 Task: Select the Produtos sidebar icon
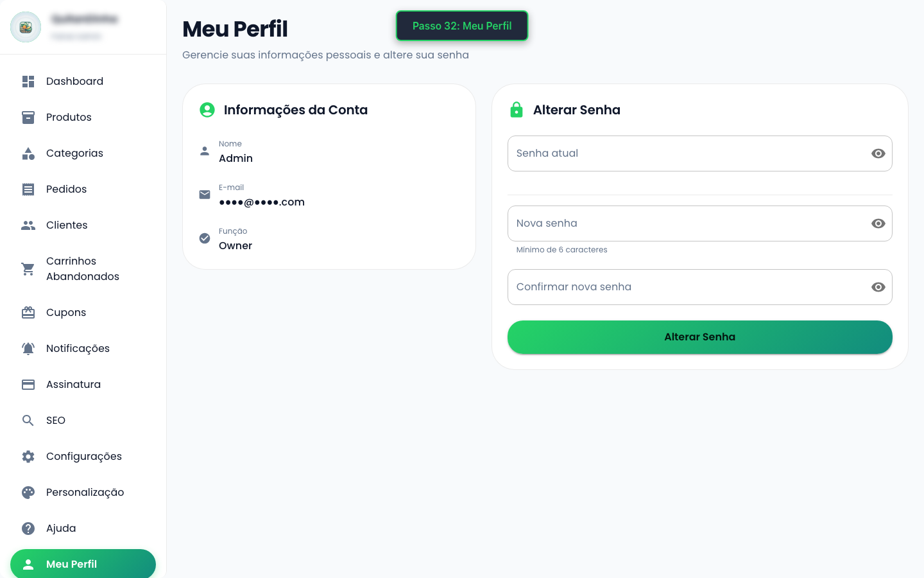[x=28, y=117]
